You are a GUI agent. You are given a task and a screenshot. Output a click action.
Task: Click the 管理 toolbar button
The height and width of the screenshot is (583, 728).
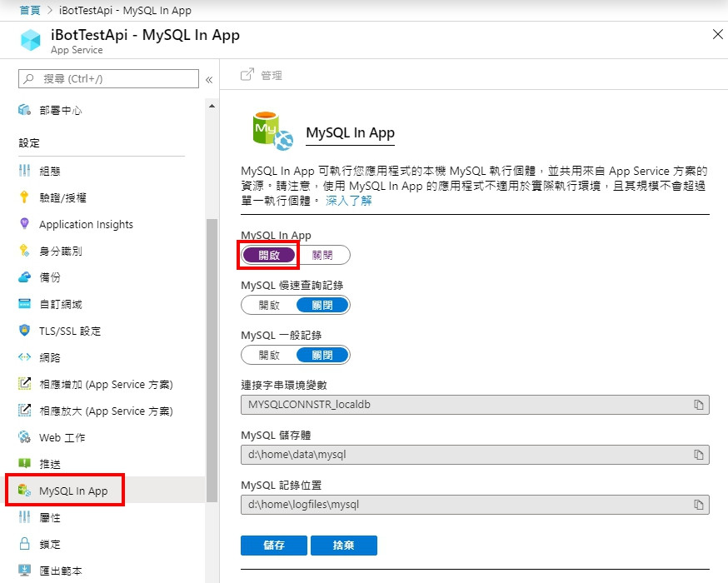tap(262, 75)
